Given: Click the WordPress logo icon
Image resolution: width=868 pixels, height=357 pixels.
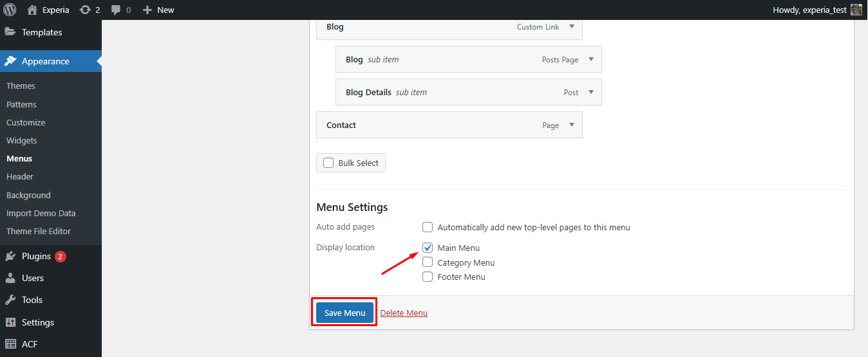Looking at the screenshot, I should [x=10, y=10].
